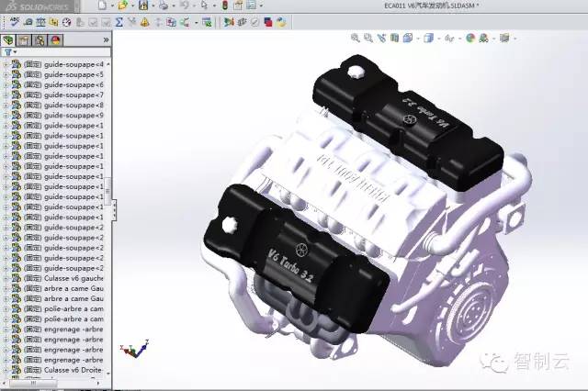
Task: Save the assembly with the Save icon
Action: pos(143,6)
